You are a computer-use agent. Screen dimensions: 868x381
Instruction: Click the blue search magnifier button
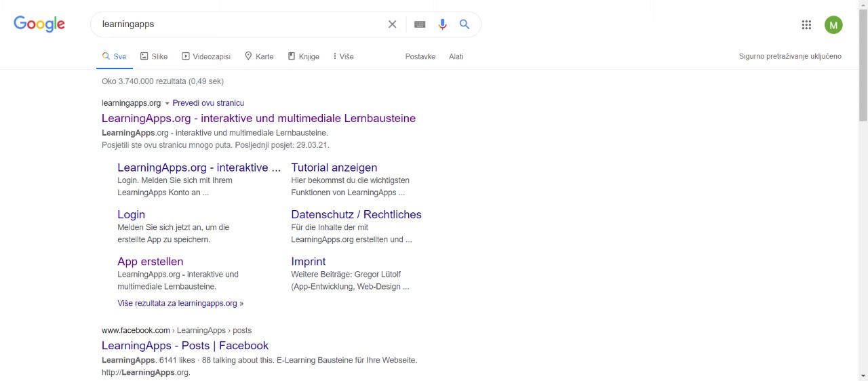465,24
